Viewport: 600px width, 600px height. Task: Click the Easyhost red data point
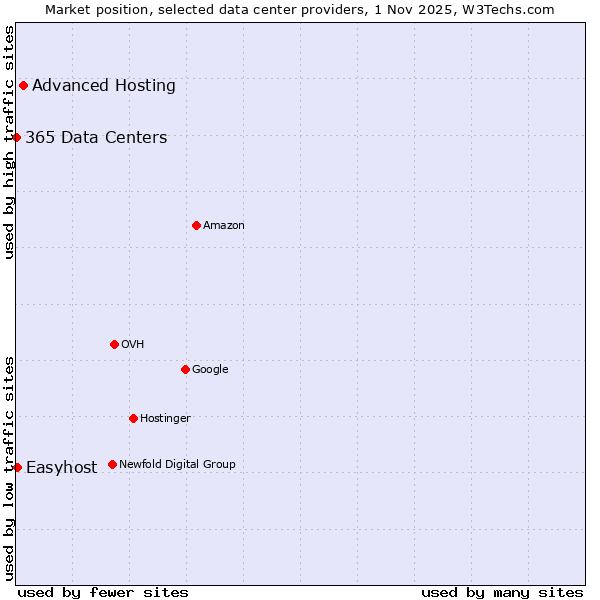[17, 467]
